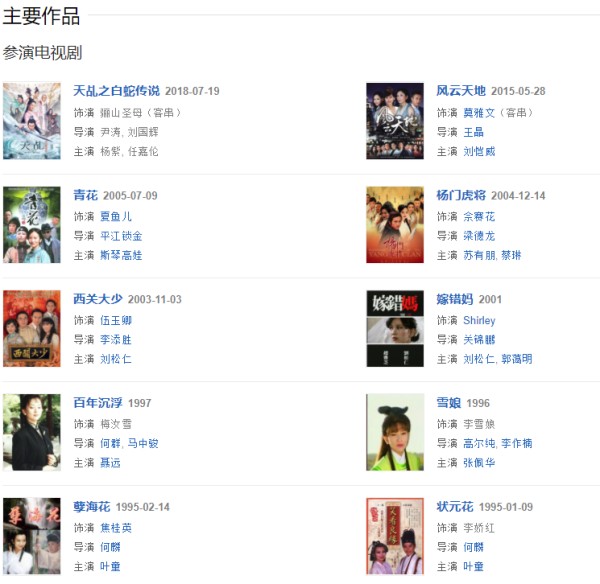Open the 斯琴高娃 actor link
Image resolution: width=600 pixels, height=584 pixels.
pyautogui.click(x=121, y=255)
